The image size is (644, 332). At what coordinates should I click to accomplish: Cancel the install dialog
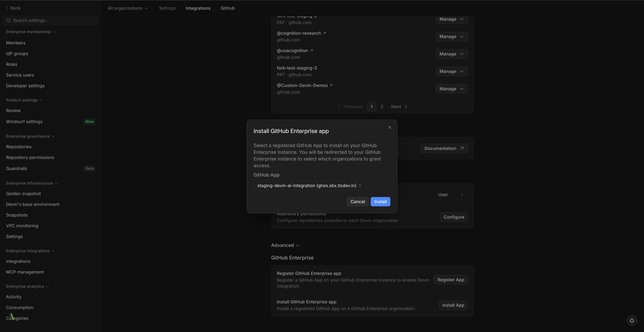click(x=358, y=202)
